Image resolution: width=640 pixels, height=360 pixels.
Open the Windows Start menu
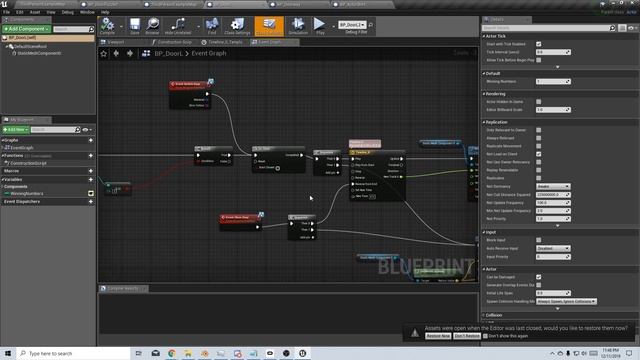click(8, 353)
